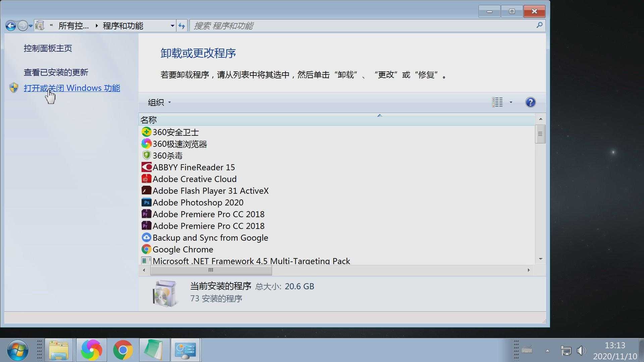This screenshot has height=362, width=644.
Task: Open the Windows Start button
Action: (17, 350)
